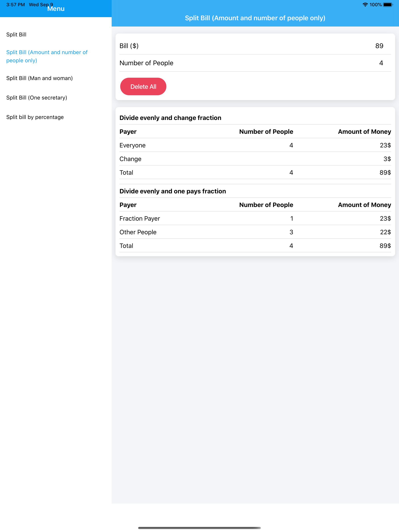Screen dimensions: 399x532
Task: Tap the 100% battery percentage text
Action: [x=375, y=5]
